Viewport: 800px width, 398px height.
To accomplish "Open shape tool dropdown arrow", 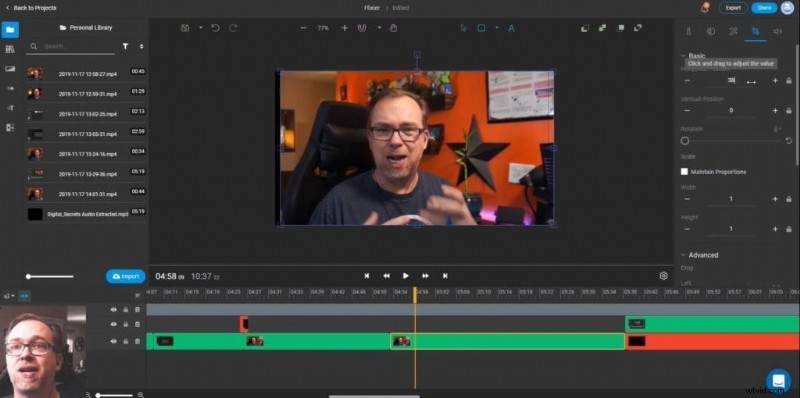I will 496,28.
